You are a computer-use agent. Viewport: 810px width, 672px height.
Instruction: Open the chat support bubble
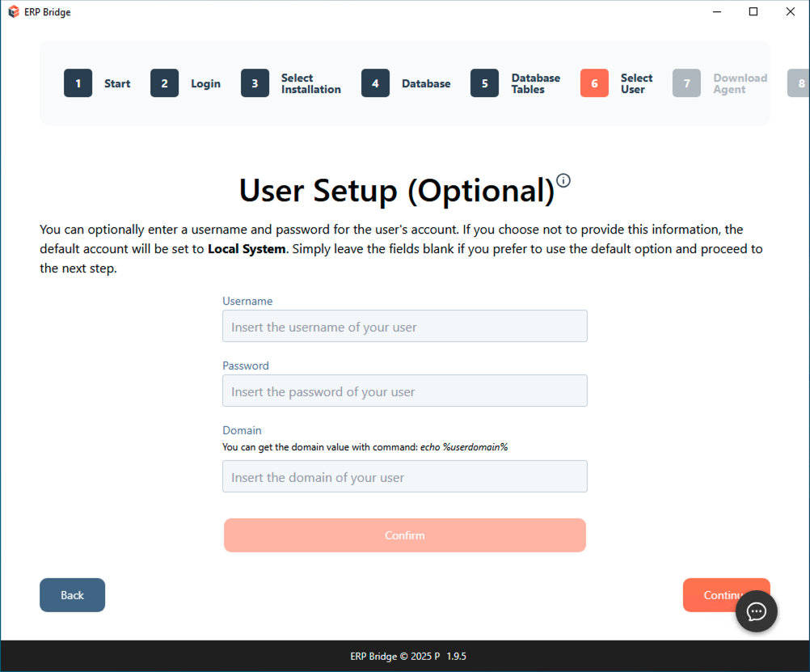[x=756, y=611]
